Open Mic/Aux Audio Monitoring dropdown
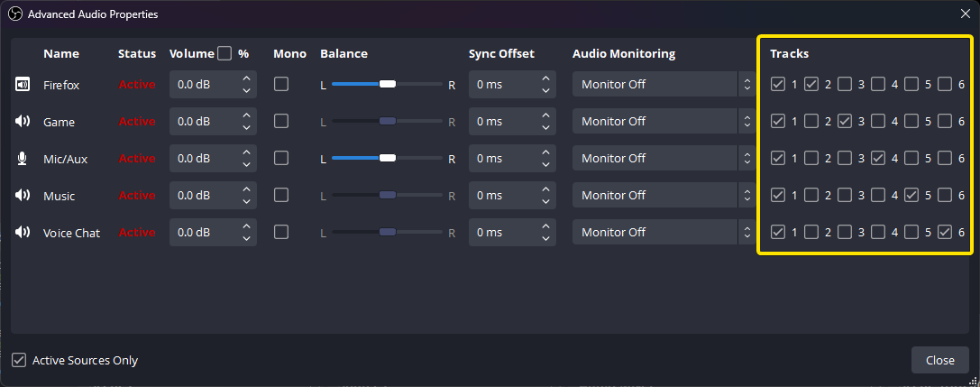 [662, 158]
